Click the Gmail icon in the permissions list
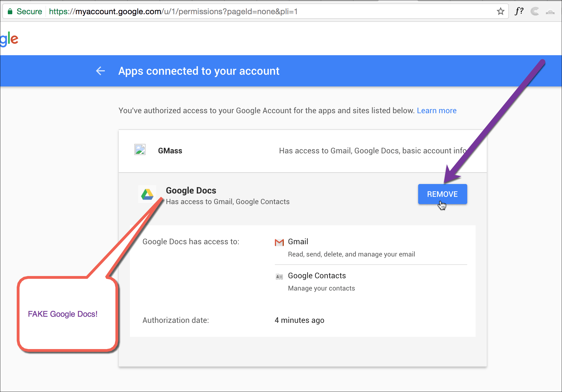The image size is (562, 392). [x=279, y=242]
